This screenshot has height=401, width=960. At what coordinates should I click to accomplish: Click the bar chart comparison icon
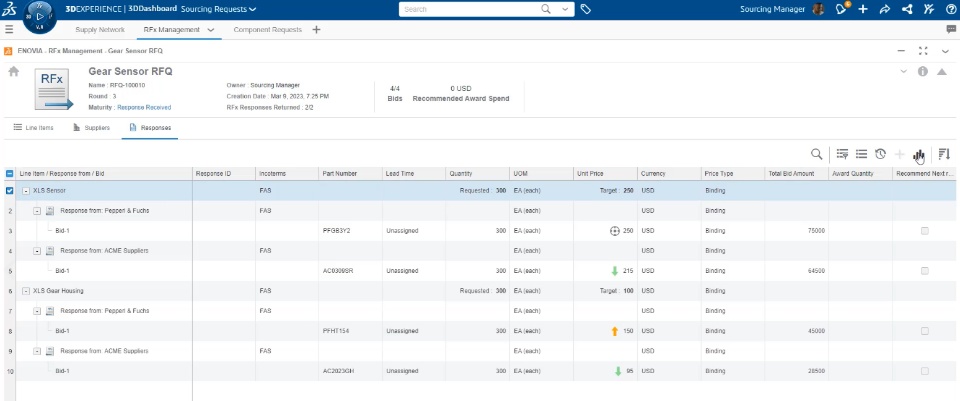(919, 154)
